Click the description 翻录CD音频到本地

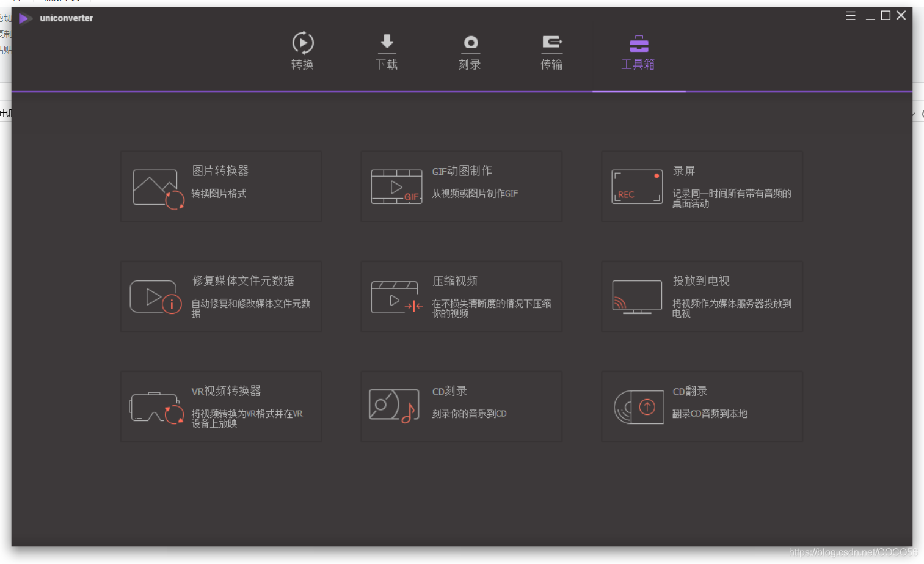[x=710, y=414]
